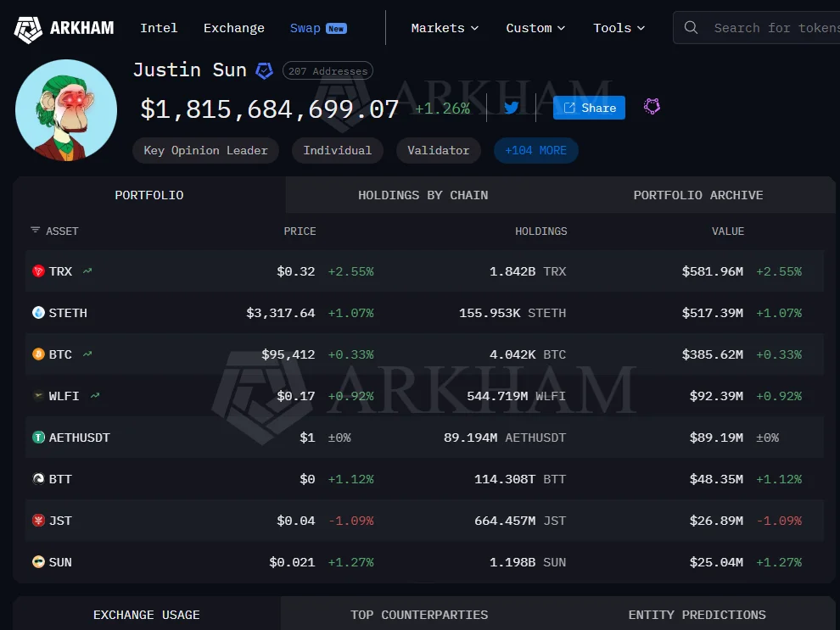Open the Portfolio Archive tab
The image size is (840, 630).
click(x=697, y=194)
